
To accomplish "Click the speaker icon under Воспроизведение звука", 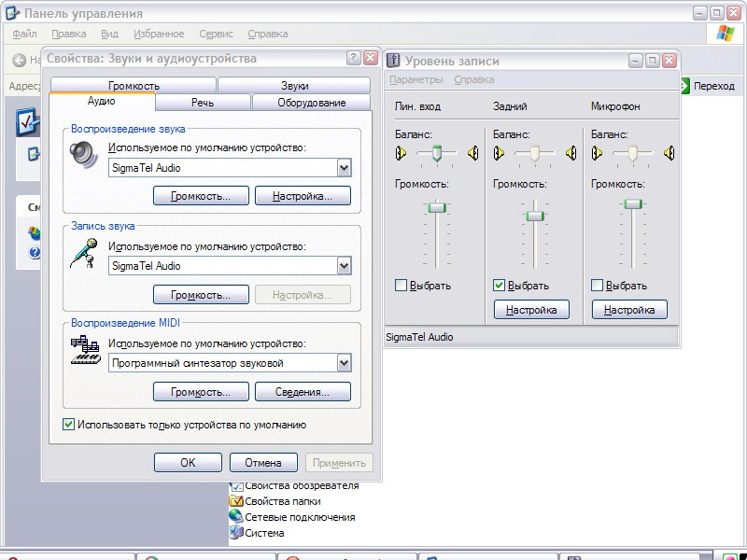I will [x=84, y=154].
